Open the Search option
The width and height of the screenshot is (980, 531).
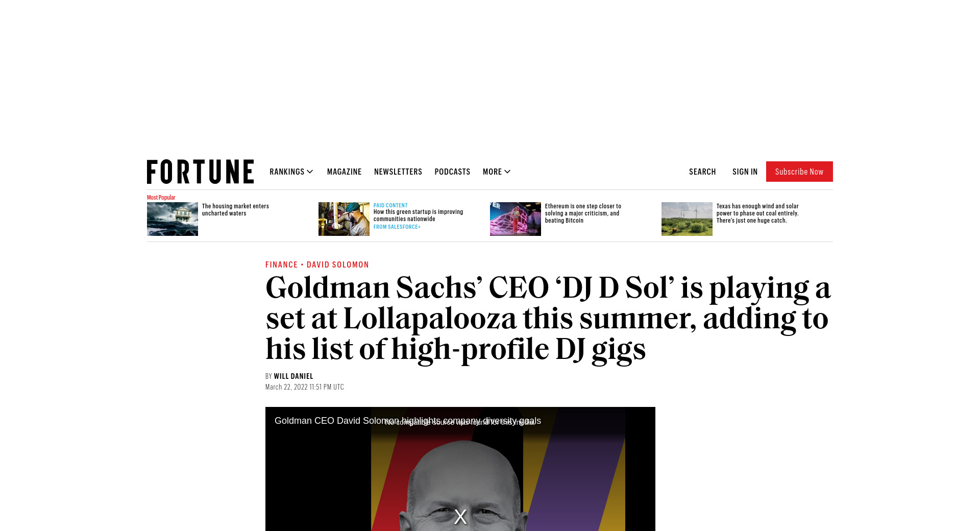[702, 172]
